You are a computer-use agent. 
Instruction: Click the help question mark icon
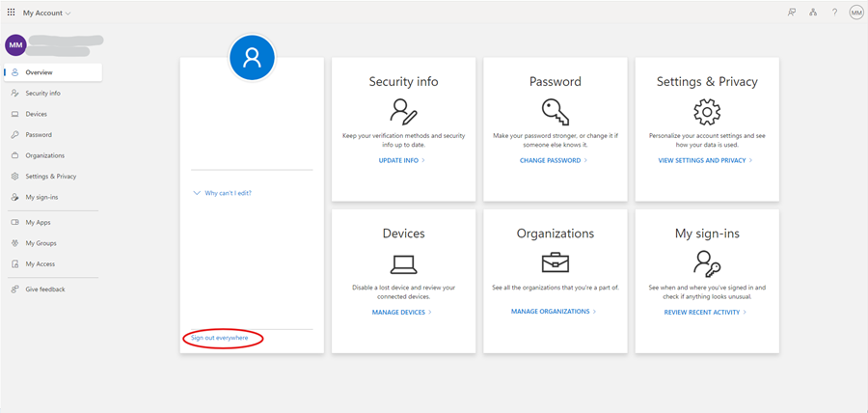click(x=834, y=13)
